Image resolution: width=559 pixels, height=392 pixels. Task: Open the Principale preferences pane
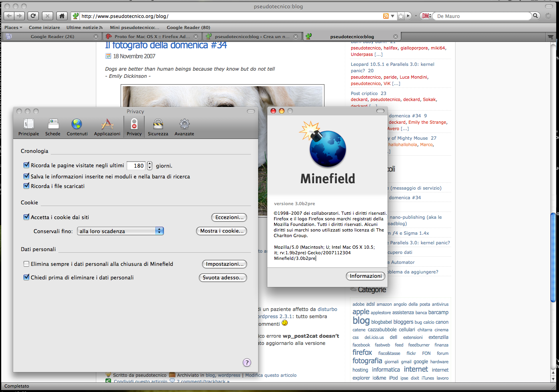29,127
